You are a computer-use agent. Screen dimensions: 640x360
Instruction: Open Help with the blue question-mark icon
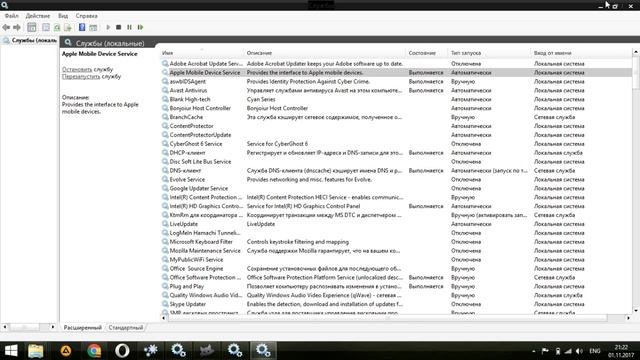point(82,27)
